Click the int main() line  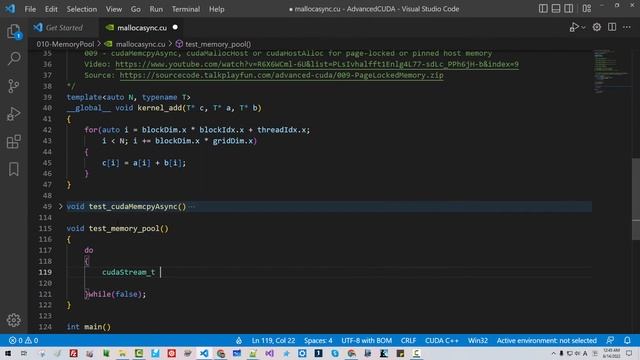[89, 327]
